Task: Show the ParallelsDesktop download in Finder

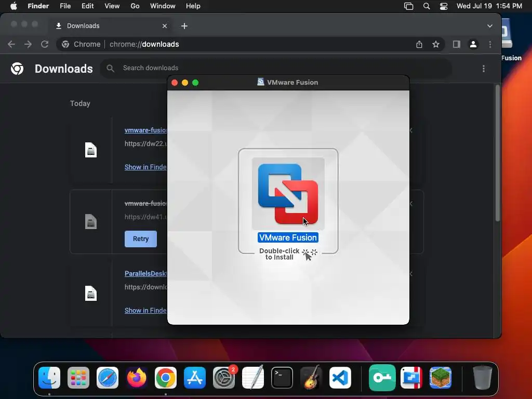Action: coord(145,311)
